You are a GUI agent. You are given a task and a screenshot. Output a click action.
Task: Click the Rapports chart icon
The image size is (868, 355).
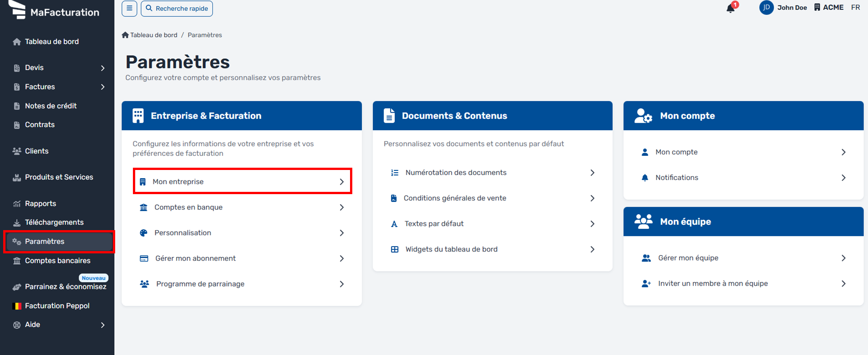pyautogui.click(x=17, y=204)
